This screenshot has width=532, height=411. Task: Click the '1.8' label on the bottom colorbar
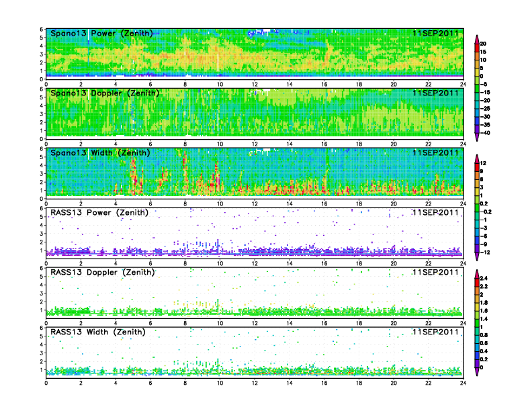pyautogui.click(x=484, y=302)
